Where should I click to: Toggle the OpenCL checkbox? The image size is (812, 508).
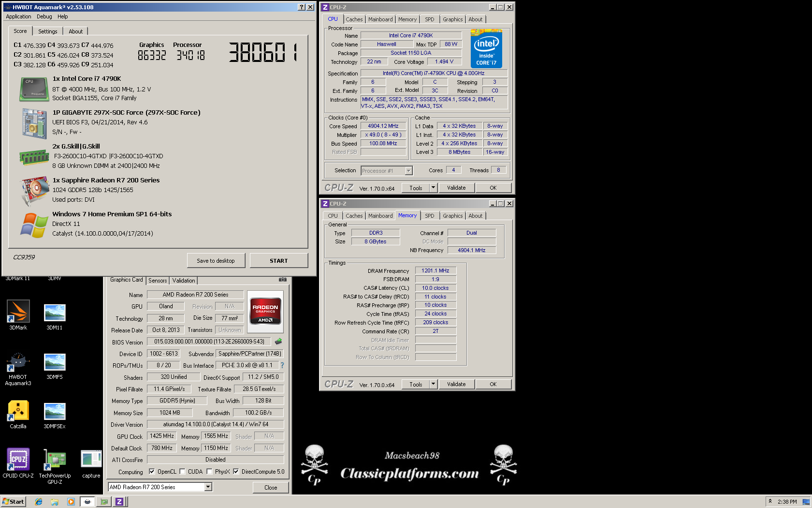click(152, 471)
